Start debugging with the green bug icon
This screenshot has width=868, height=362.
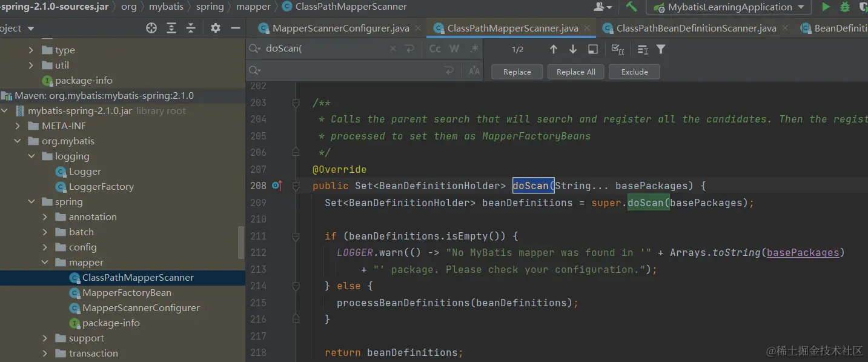point(845,7)
